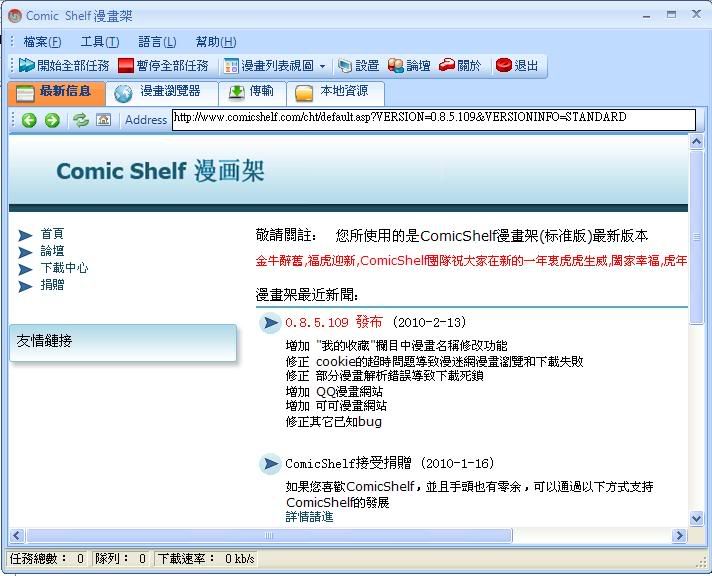Open settings (設置) from the toolbar

click(358, 66)
